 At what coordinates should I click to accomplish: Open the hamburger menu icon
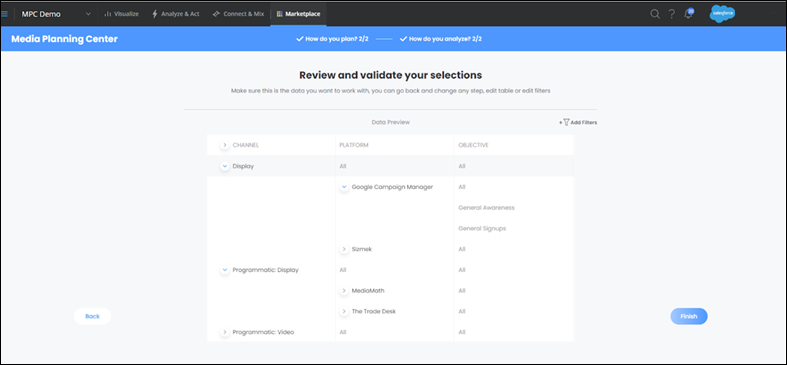[5, 14]
